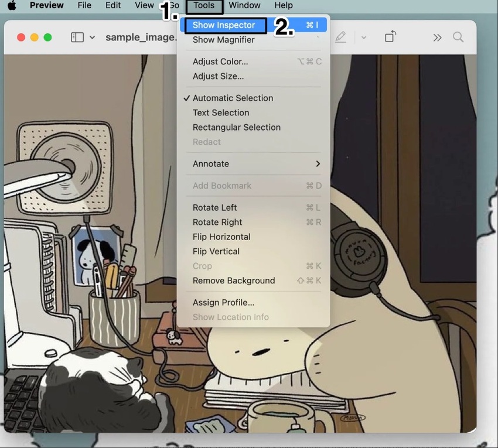This screenshot has width=498, height=448.
Task: Click the Markup pencil toolbar icon
Action: (340, 37)
